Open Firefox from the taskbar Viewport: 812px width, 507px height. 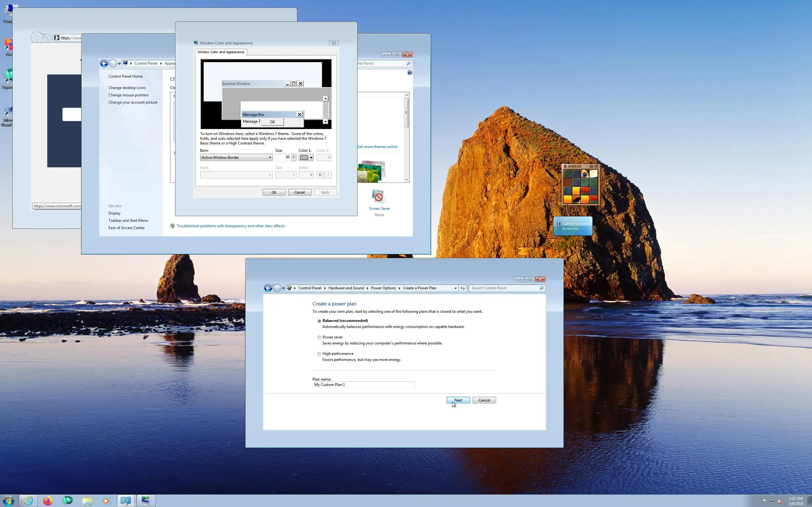click(x=48, y=501)
